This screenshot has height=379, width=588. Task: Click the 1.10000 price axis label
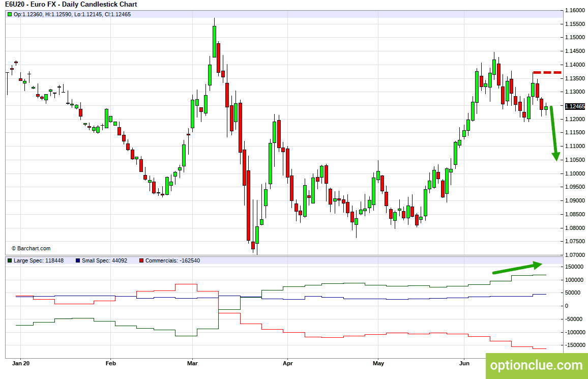pos(575,173)
